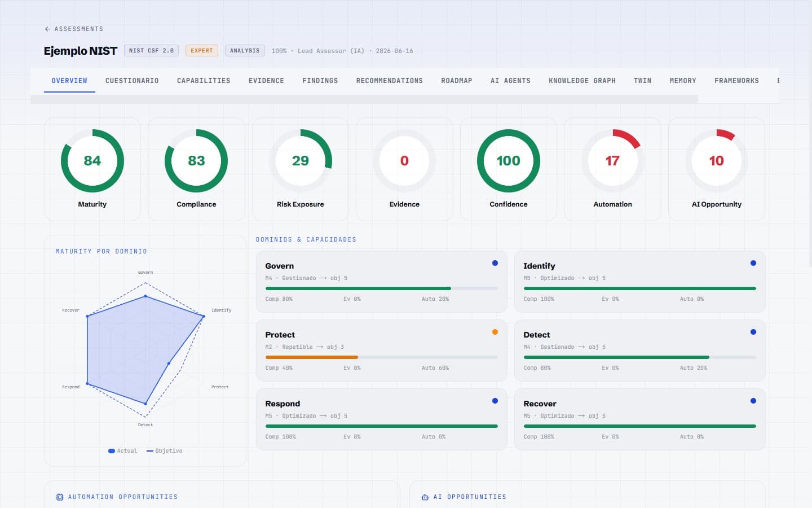Switch to the Evidence tab
The width and height of the screenshot is (812, 508).
click(266, 81)
